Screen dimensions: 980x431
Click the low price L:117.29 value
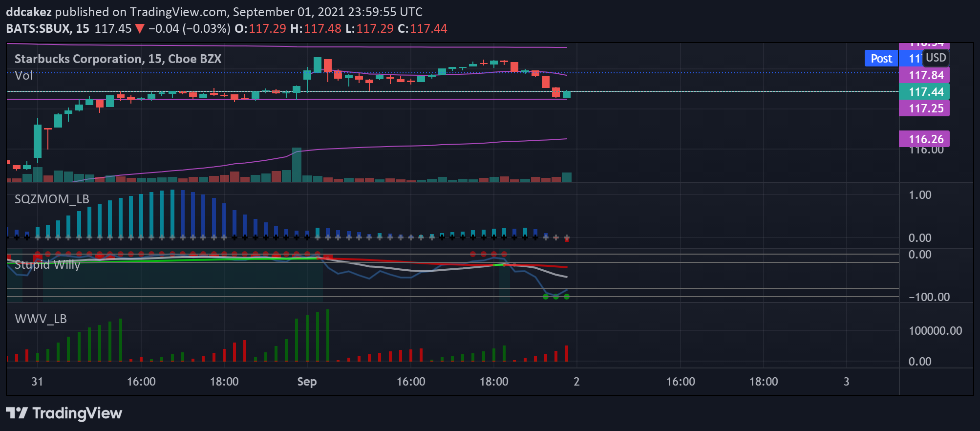tap(369, 28)
